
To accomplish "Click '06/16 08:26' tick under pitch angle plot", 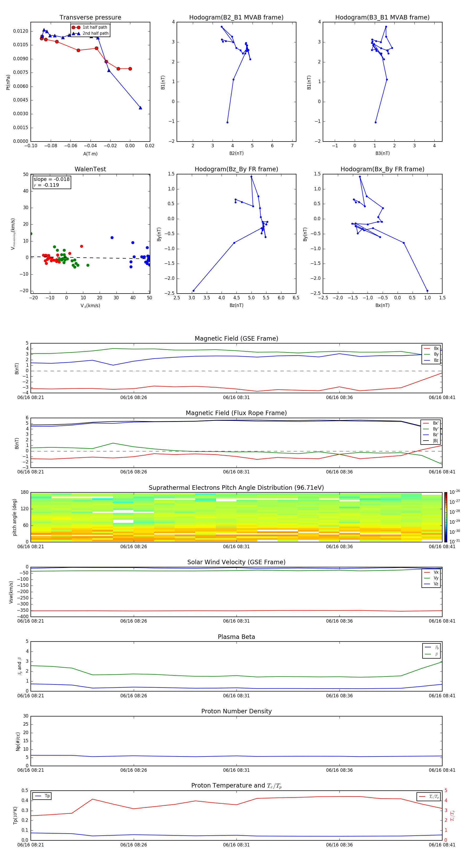I will coord(134,547).
